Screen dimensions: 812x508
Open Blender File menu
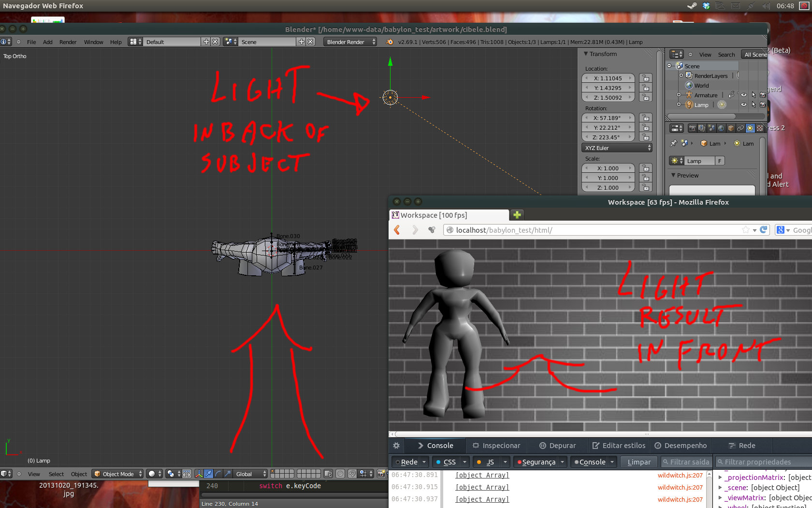[x=31, y=42]
